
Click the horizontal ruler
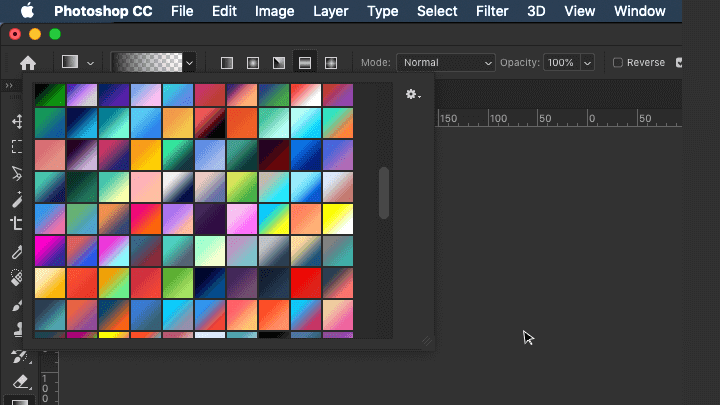559,118
